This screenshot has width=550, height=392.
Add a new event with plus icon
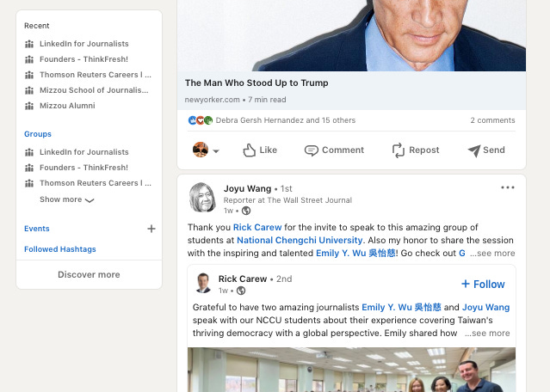pos(151,229)
